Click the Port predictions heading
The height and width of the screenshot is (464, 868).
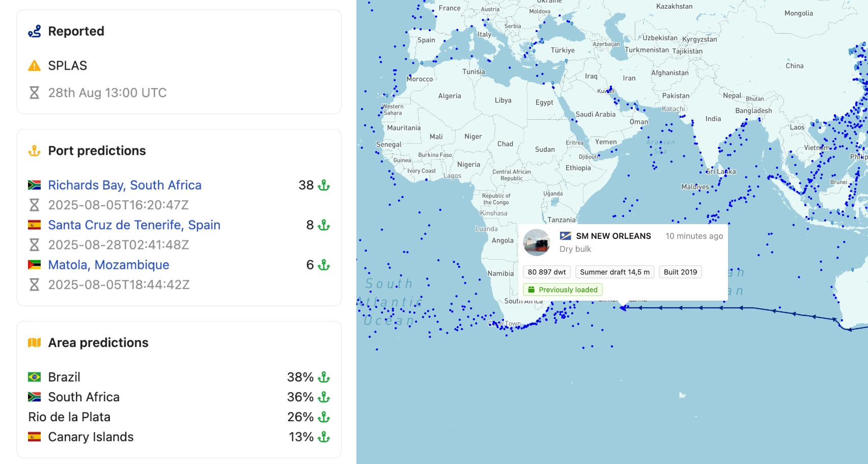(97, 151)
